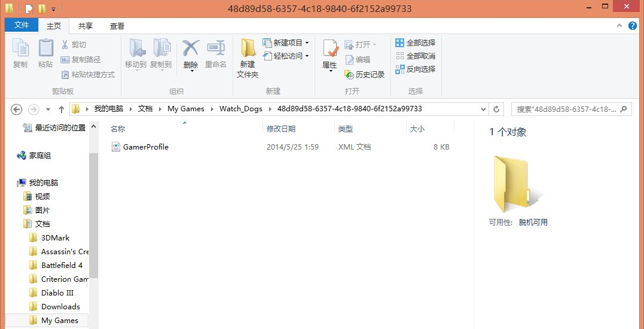Click Watch_Dogs in the breadcrumb path
This screenshot has height=329, width=644.
click(241, 109)
